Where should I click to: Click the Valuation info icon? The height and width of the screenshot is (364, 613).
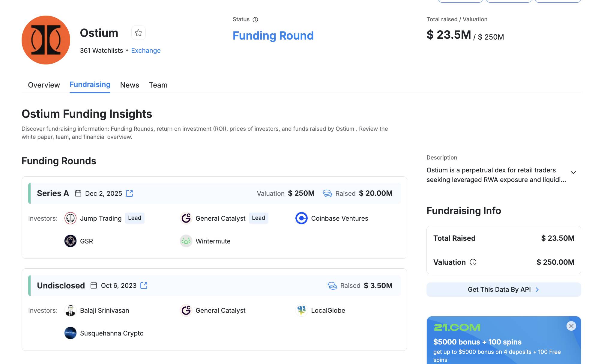[x=473, y=262]
